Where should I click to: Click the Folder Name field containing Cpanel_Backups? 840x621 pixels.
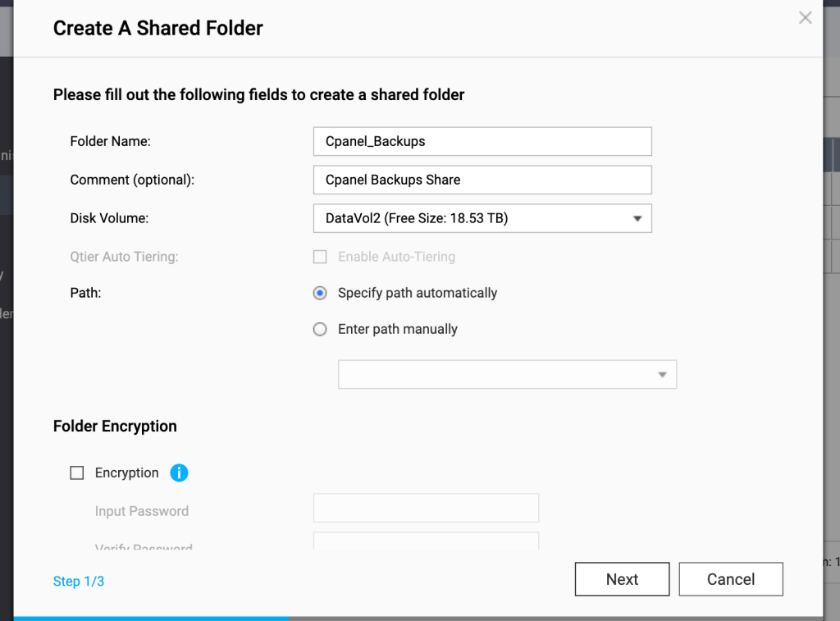coord(482,141)
